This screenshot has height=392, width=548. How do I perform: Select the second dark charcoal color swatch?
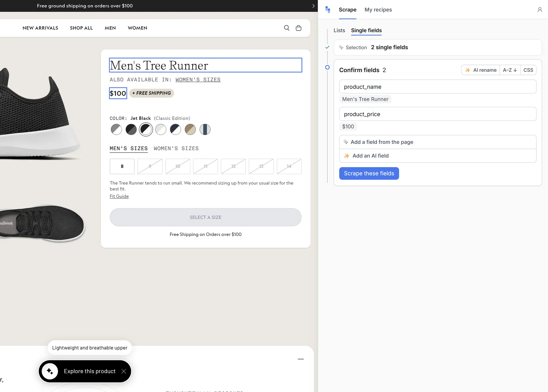(x=131, y=129)
